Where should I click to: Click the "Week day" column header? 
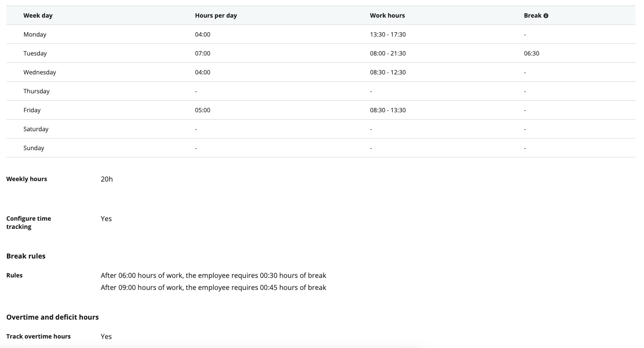coord(38,15)
